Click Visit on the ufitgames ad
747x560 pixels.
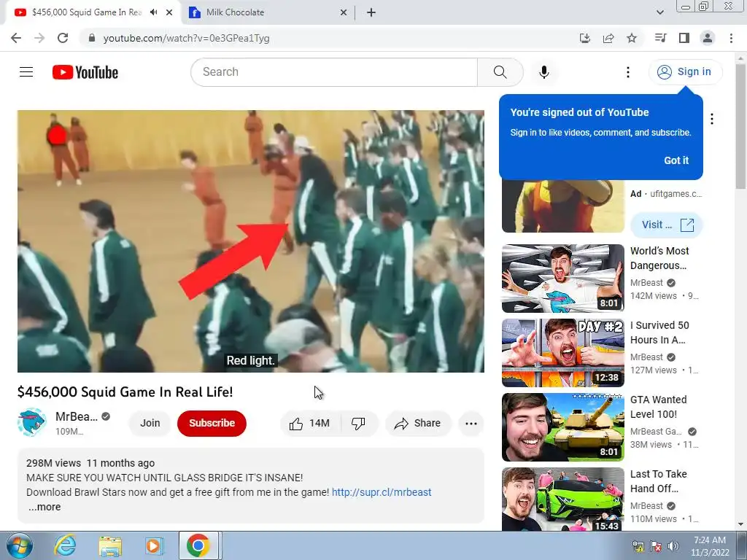click(x=666, y=225)
